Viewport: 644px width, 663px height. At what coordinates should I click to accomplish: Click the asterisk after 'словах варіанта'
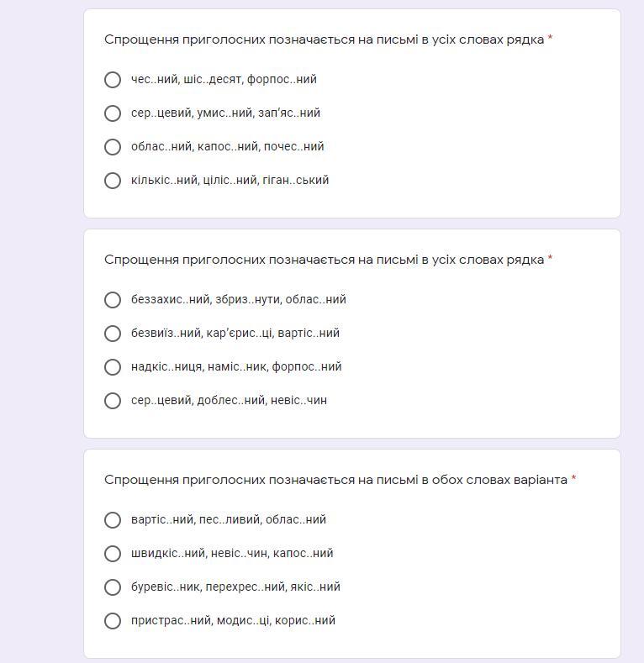click(573, 478)
